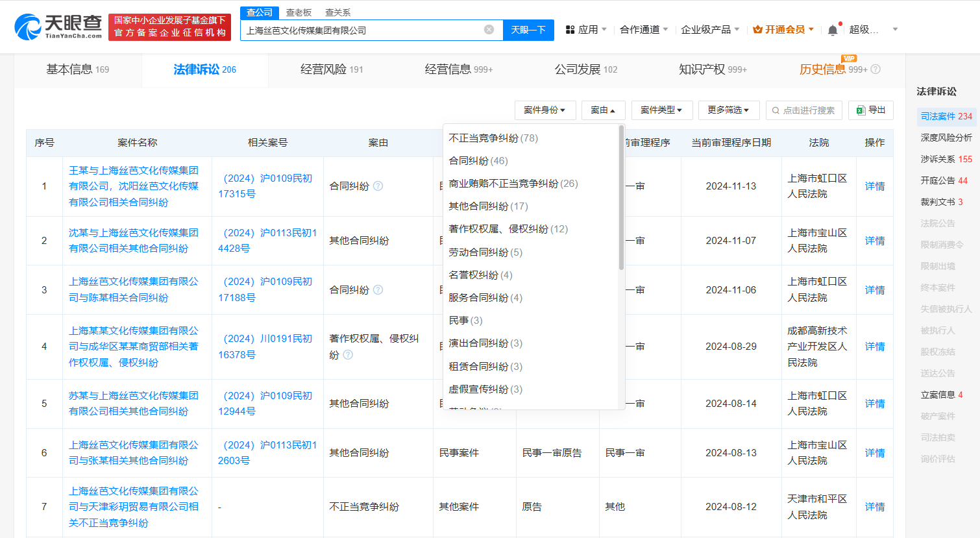Open 详情 link for row 2
Image resolution: width=980 pixels, height=538 pixels.
point(874,241)
